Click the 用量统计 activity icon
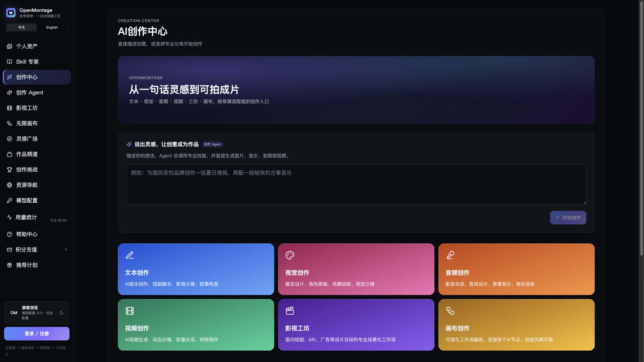644x362 pixels. (9, 217)
